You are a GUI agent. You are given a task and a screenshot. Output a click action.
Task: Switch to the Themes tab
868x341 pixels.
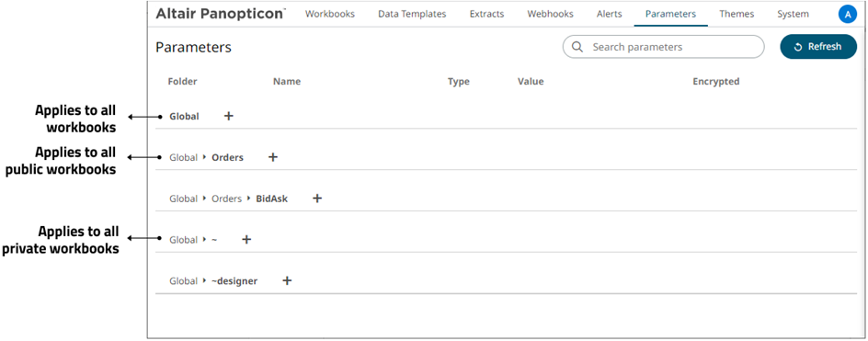(737, 15)
